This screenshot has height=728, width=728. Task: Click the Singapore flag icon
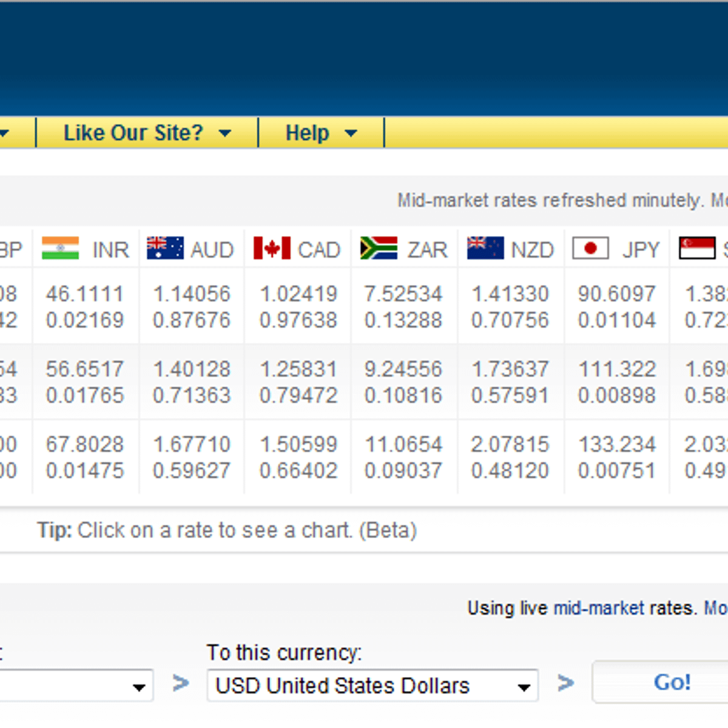click(x=697, y=248)
